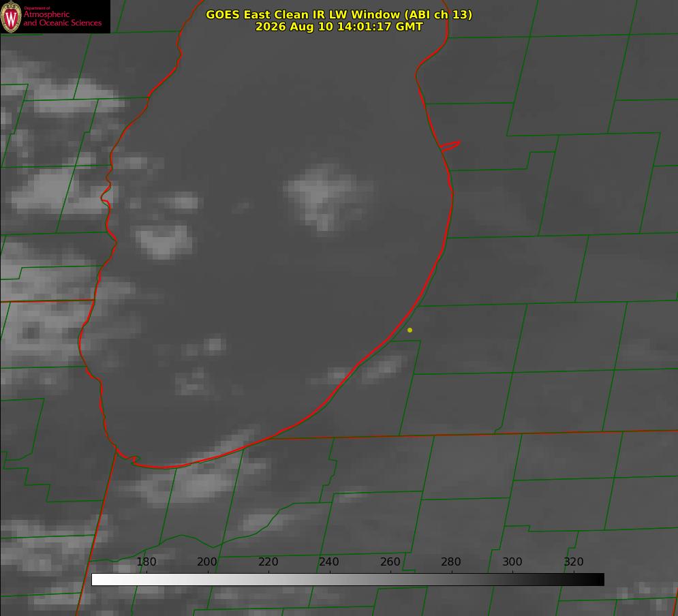
Task: Open the Atmospheric and Oceanic Sciences link
Action: (62, 18)
